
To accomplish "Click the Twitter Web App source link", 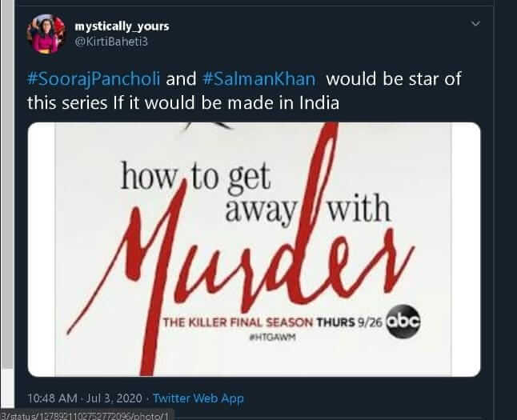I will coord(198,398).
